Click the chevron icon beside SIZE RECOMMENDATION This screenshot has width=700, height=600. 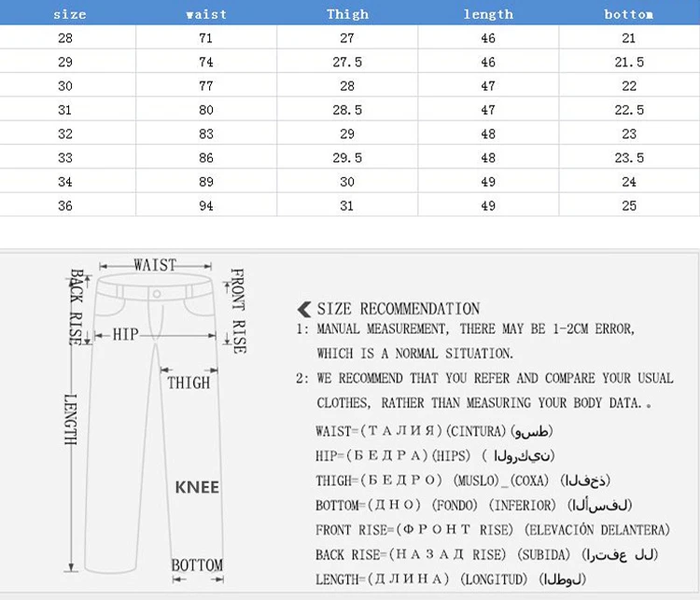point(304,309)
